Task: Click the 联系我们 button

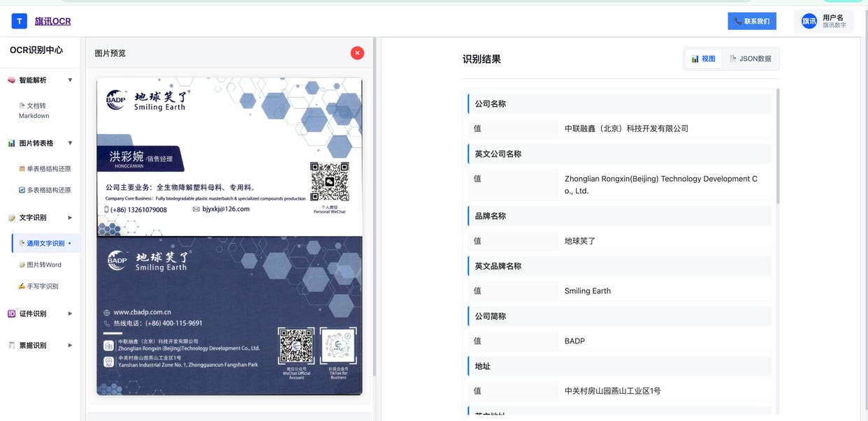Action: 752,21
